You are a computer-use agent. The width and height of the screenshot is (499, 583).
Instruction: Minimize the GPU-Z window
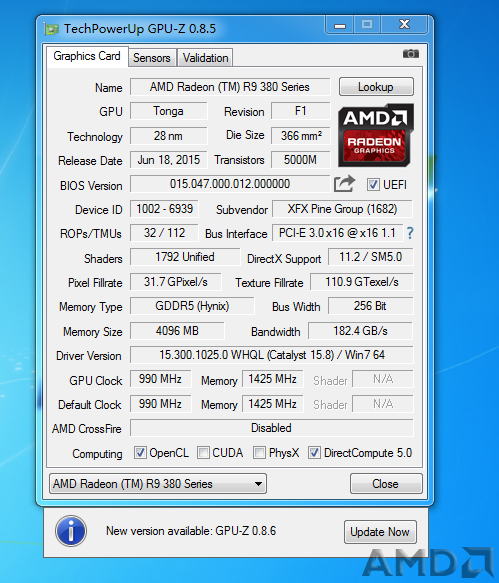coord(339,25)
